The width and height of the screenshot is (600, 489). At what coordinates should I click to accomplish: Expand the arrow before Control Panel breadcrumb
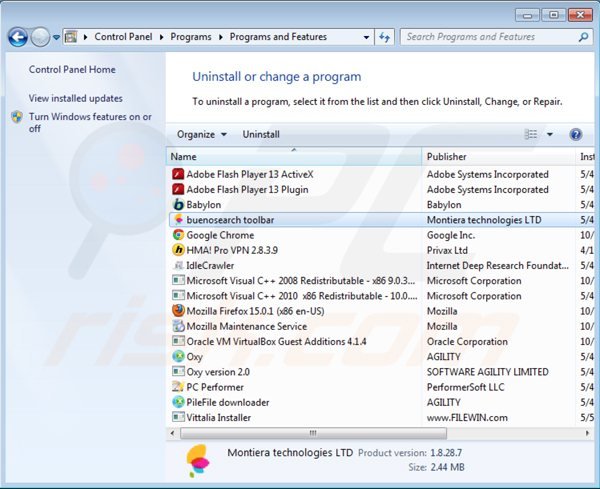tap(85, 37)
